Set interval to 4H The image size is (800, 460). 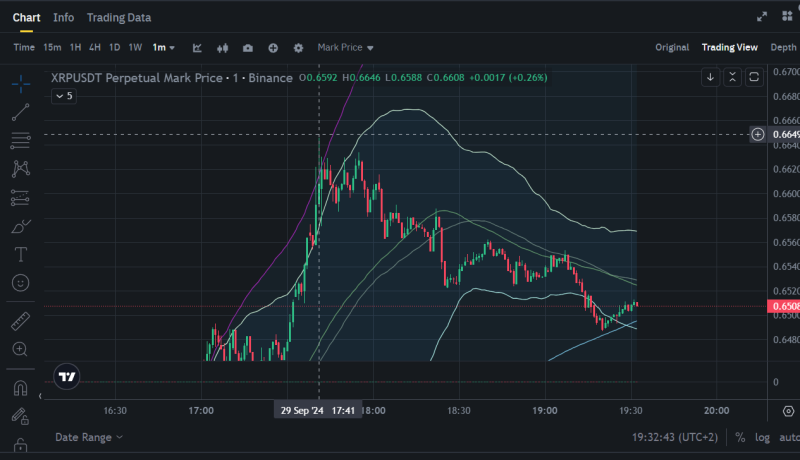(95, 47)
